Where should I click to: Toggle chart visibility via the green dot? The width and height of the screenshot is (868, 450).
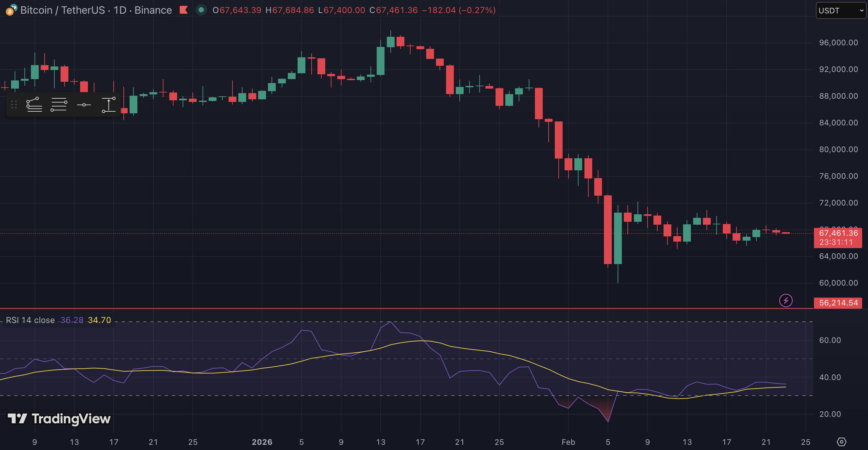[201, 10]
